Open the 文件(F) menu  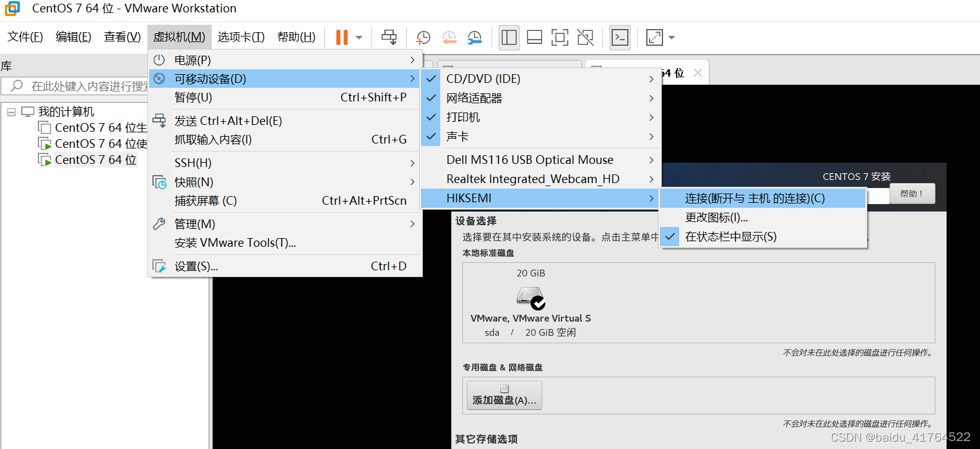click(x=25, y=37)
